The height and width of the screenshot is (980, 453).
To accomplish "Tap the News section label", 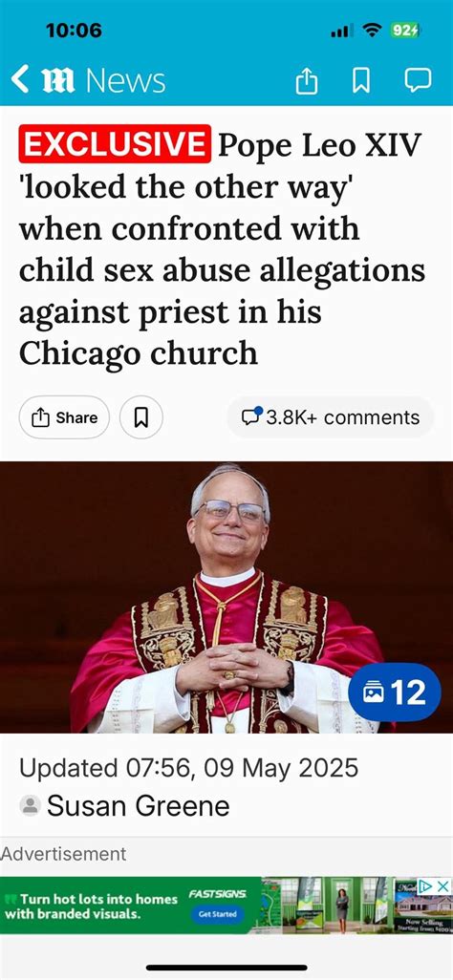I will coord(125,81).
